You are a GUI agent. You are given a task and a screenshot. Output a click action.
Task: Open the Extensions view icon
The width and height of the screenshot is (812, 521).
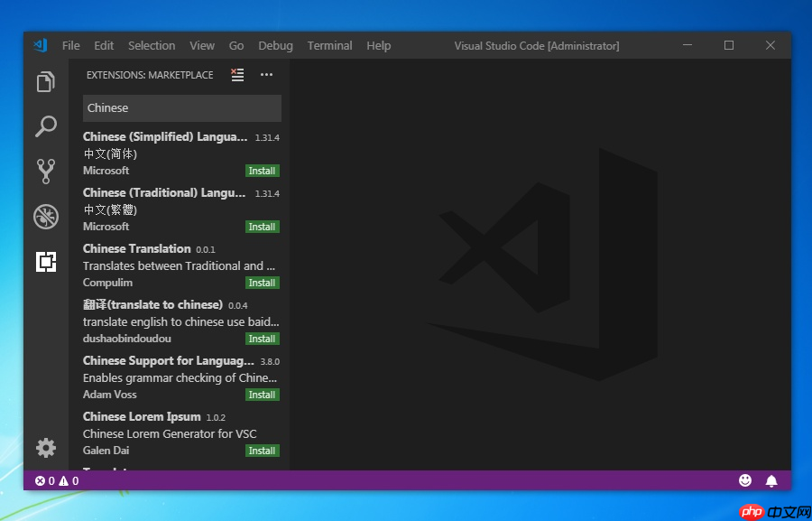46,261
